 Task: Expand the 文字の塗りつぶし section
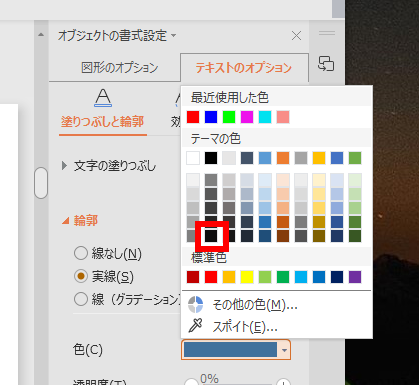click(x=64, y=166)
